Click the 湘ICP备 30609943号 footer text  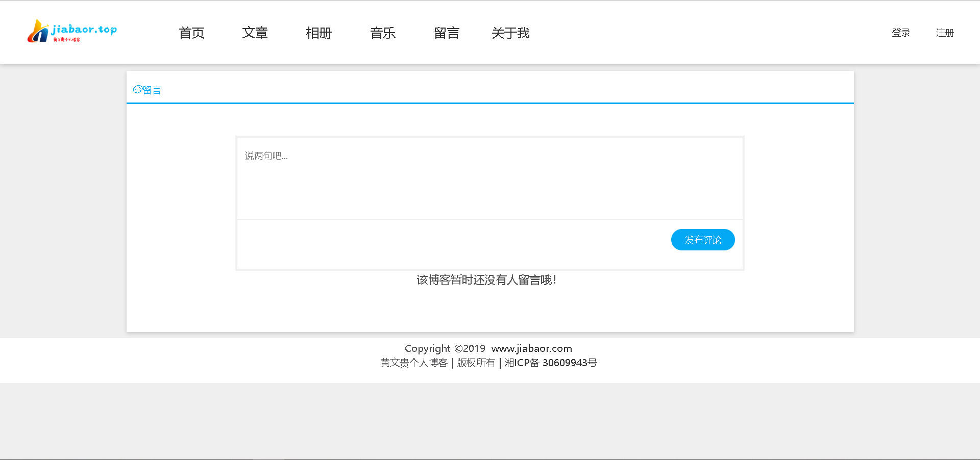click(x=551, y=363)
